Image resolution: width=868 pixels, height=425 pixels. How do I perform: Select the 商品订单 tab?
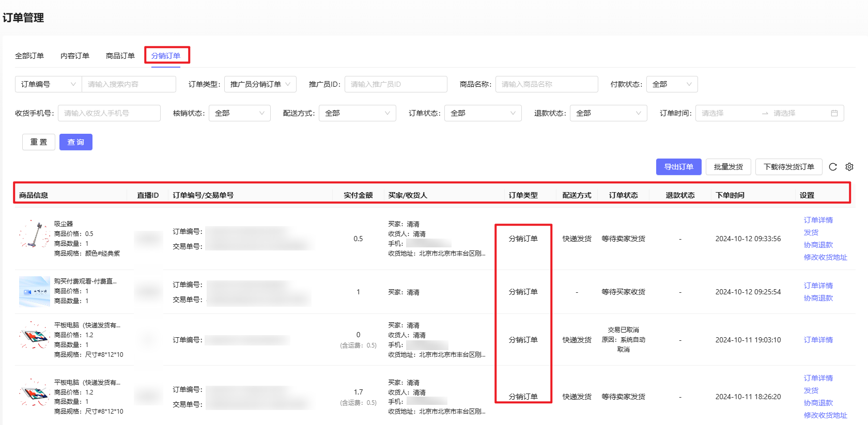click(120, 56)
